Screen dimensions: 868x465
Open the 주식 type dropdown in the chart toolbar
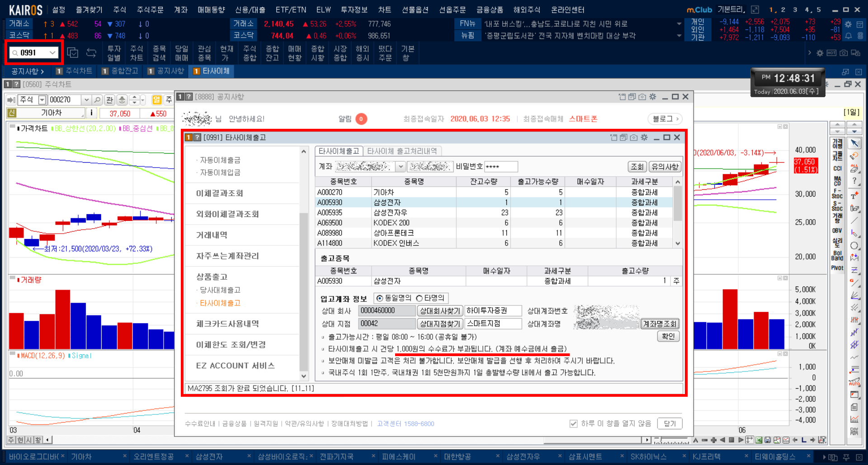(x=42, y=100)
